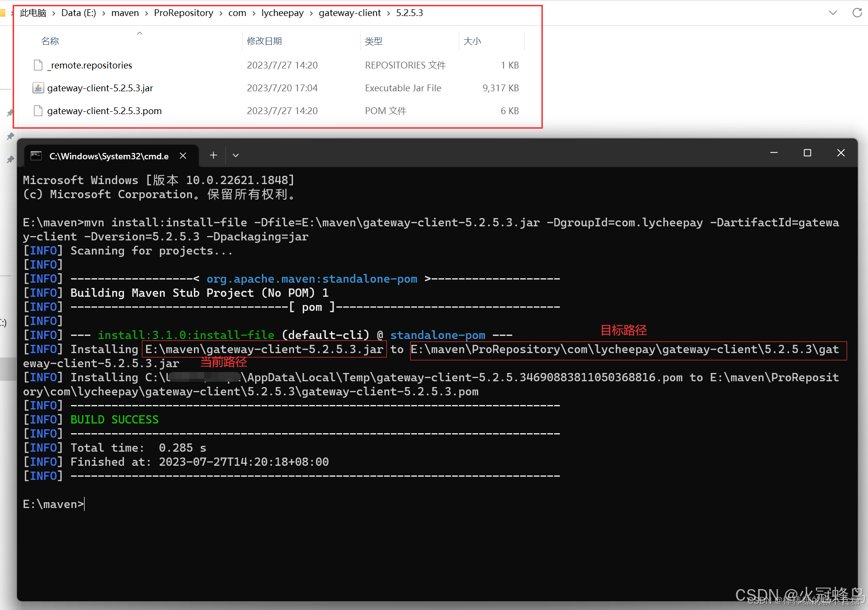Click the ProRepository breadcrumb segment
868x610 pixels.
pos(184,13)
